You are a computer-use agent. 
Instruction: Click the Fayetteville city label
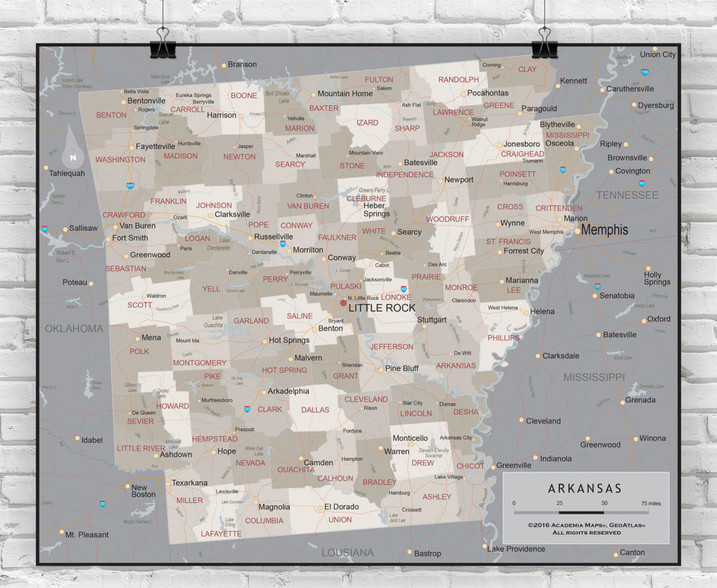[x=155, y=146]
